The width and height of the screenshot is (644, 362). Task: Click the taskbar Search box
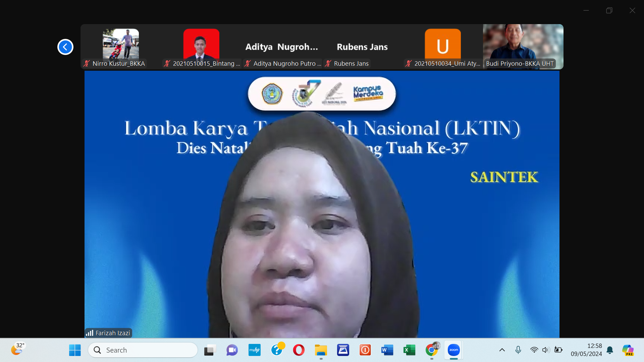tap(143, 350)
